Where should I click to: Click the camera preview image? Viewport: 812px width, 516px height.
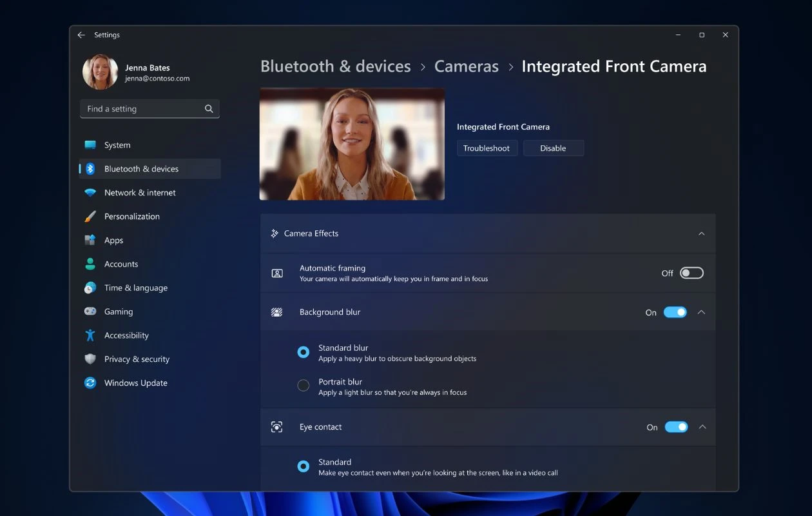click(352, 144)
